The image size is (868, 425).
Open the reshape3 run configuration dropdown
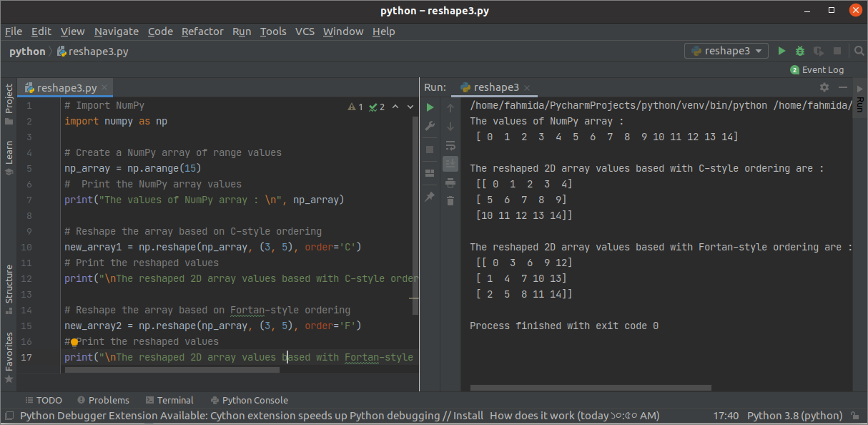726,51
